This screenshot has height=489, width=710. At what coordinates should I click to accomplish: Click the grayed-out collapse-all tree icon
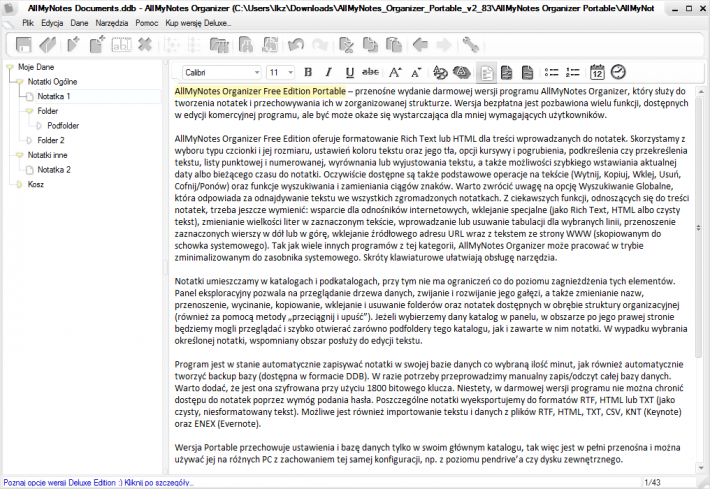point(194,45)
